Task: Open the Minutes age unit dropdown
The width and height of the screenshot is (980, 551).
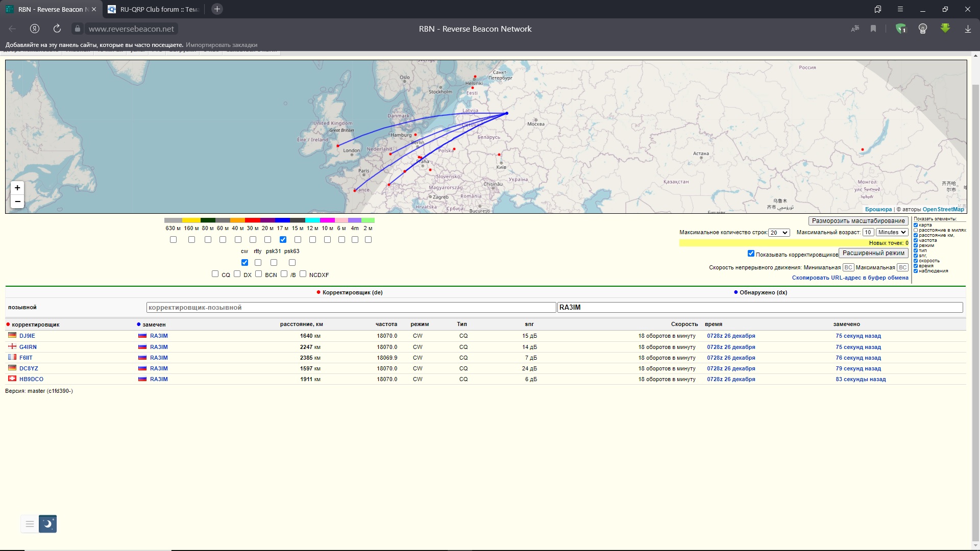Action: pos(892,232)
